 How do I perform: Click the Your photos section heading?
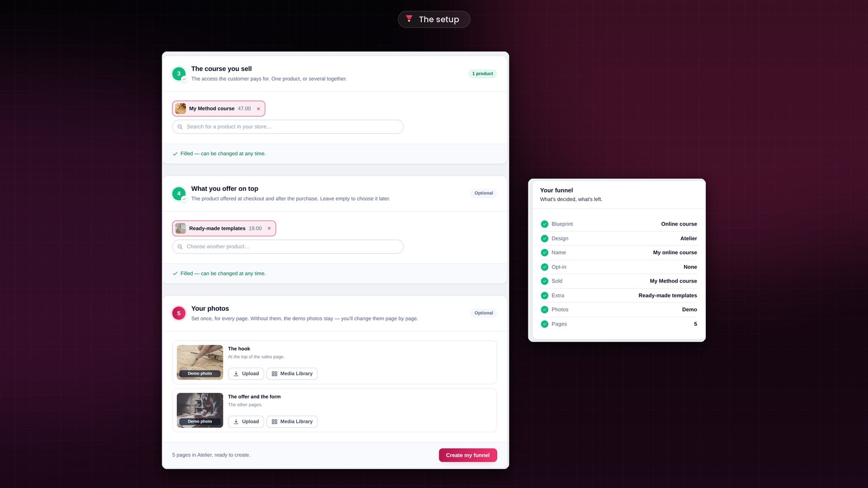[x=210, y=309]
